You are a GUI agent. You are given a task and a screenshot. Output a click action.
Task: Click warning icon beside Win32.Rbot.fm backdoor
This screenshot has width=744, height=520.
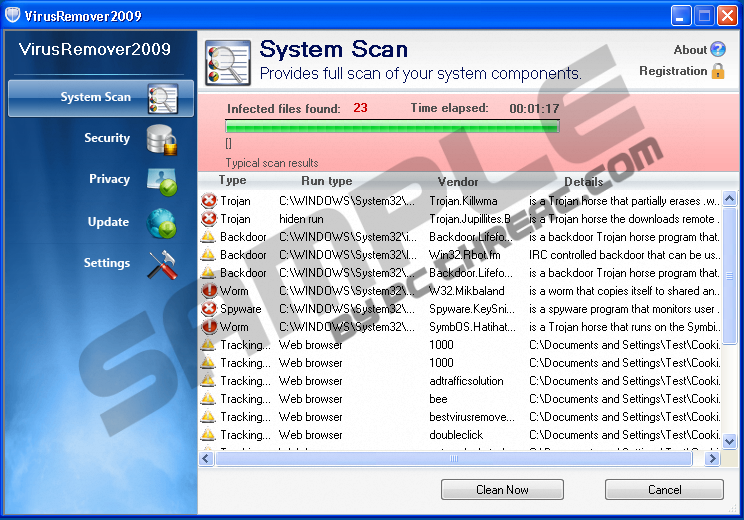(208, 255)
